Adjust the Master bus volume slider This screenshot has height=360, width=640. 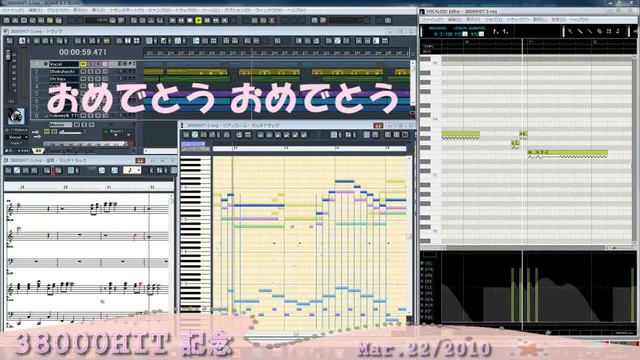pyautogui.click(x=71, y=133)
